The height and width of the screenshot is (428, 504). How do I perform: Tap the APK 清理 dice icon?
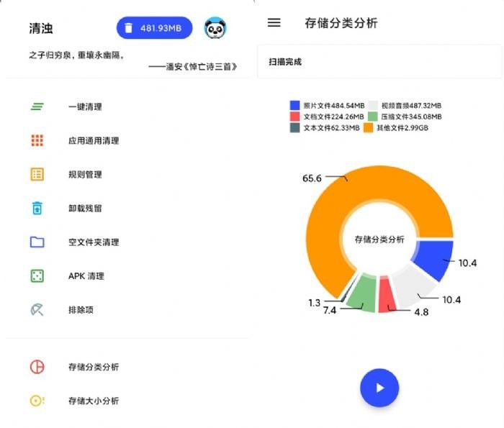pos(37,276)
